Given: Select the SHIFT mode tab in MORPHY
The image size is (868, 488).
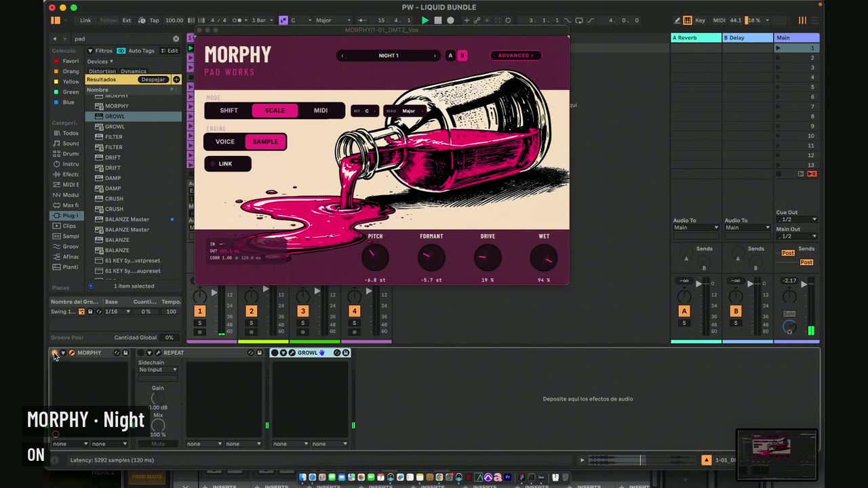Looking at the screenshot, I should pyautogui.click(x=229, y=110).
